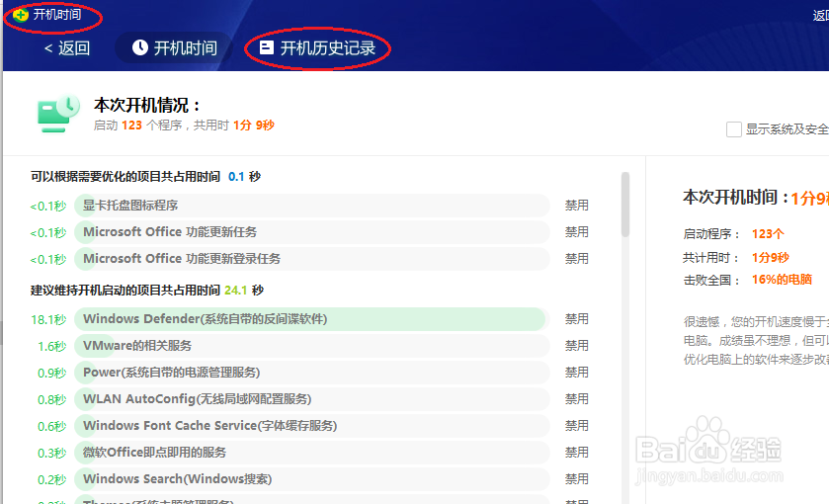Select the Windows Search row
The height and width of the screenshot is (504, 829).
coord(312,479)
